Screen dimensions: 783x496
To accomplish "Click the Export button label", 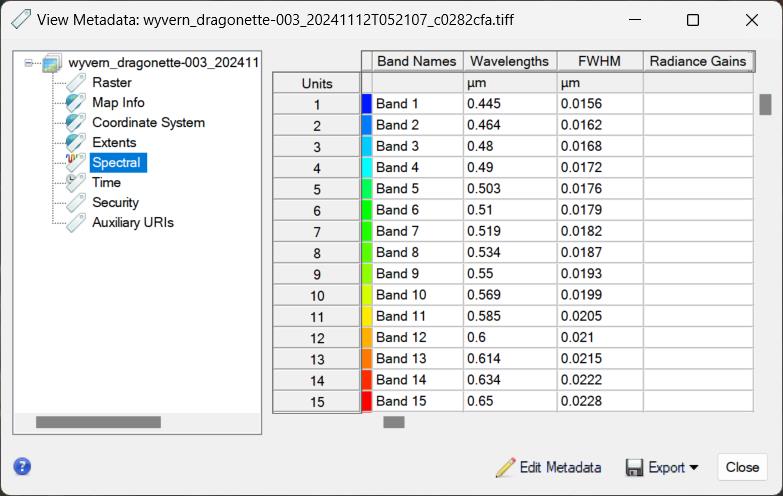I will [666, 468].
